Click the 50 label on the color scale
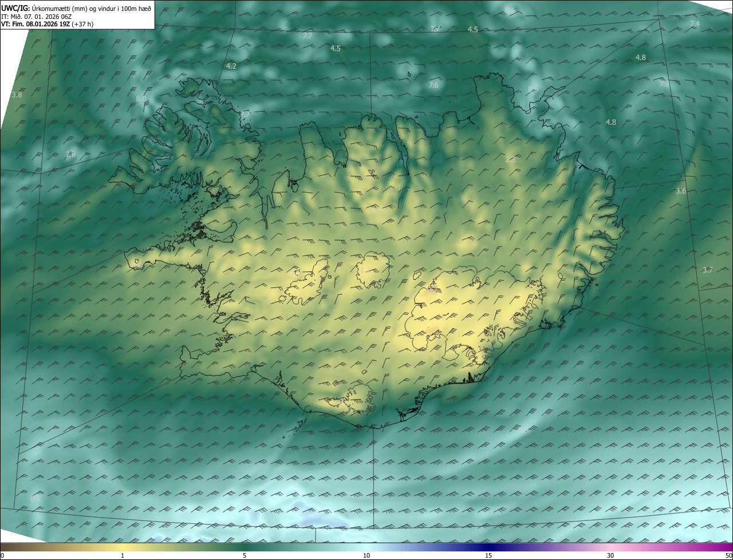Viewport: 733px width, 560px height. pos(728,555)
